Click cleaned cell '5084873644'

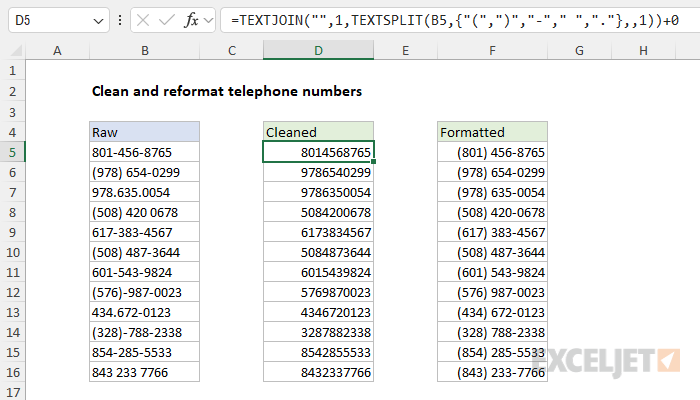coord(318,252)
